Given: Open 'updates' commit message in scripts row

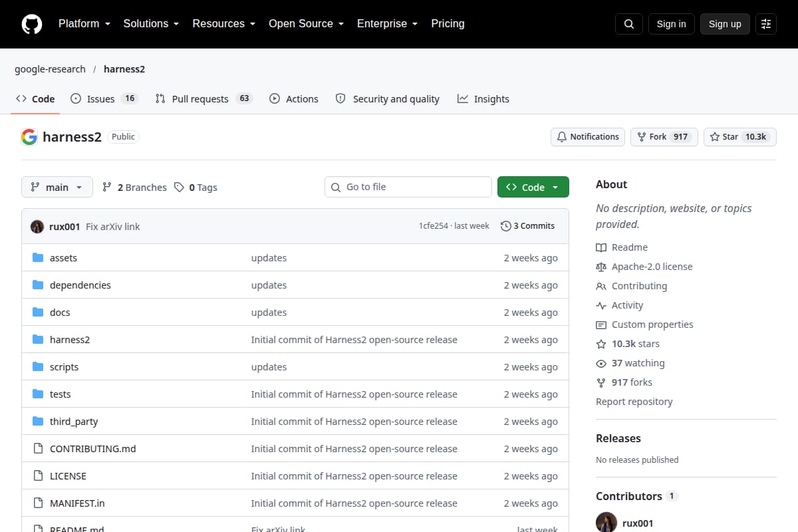Looking at the screenshot, I should point(269,367).
